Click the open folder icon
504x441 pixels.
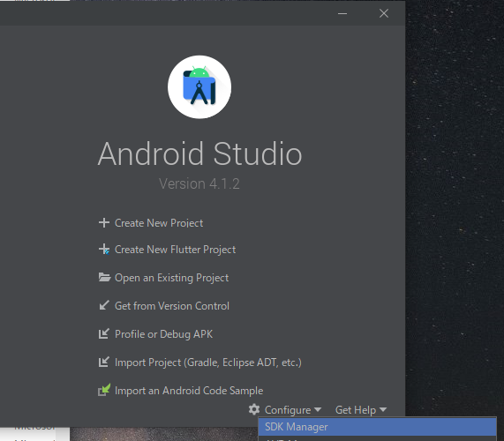(104, 277)
